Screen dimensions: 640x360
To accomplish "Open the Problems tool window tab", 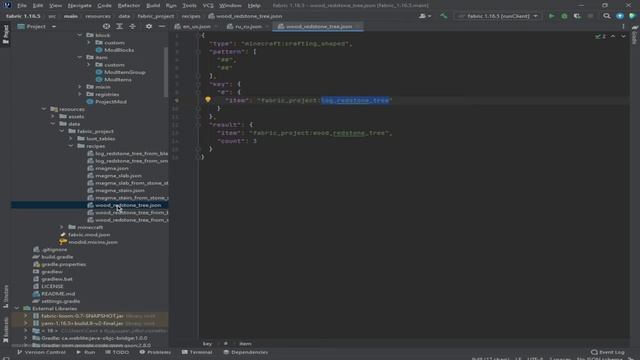I will 155,352.
